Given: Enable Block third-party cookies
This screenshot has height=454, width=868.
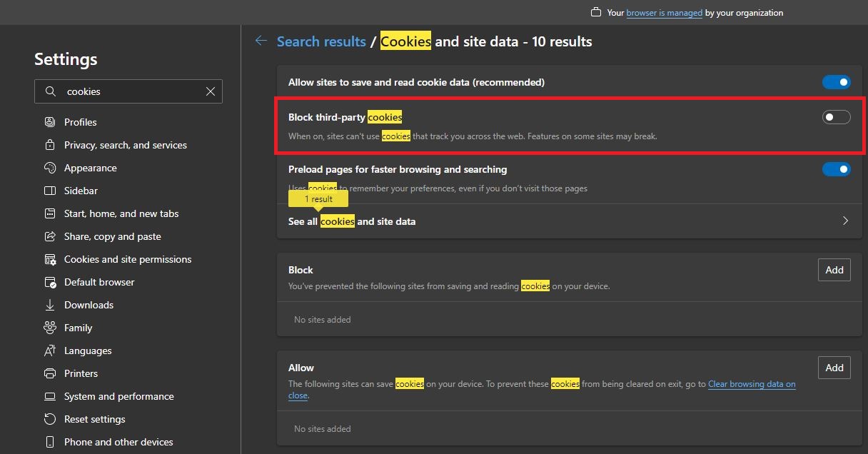Looking at the screenshot, I should pyautogui.click(x=835, y=116).
